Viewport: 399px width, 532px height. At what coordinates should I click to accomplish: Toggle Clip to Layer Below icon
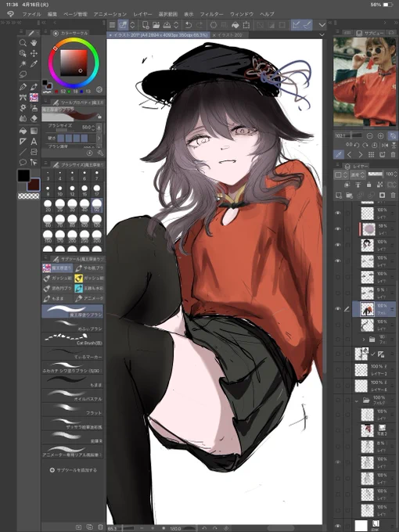347,185
